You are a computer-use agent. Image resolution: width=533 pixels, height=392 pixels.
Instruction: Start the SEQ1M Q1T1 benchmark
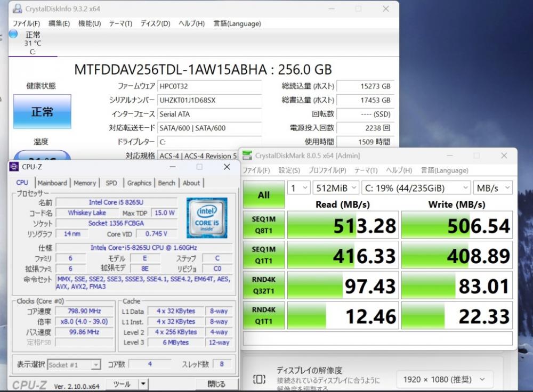(264, 255)
